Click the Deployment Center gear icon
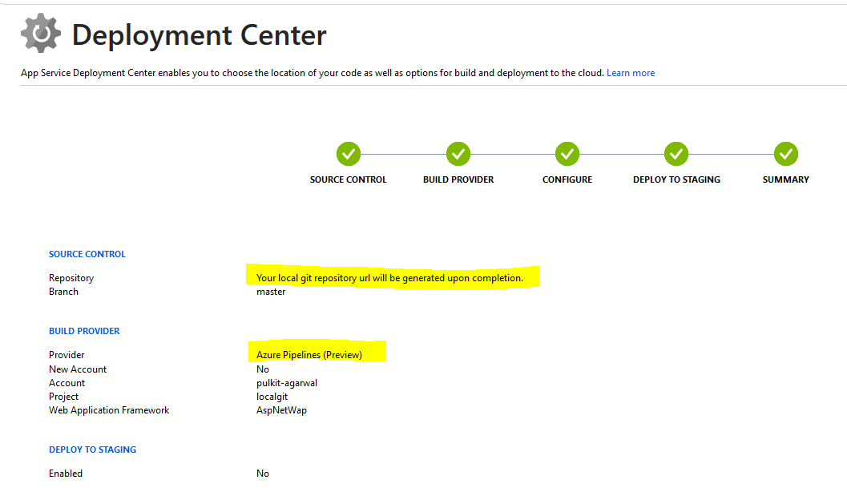 click(40, 33)
